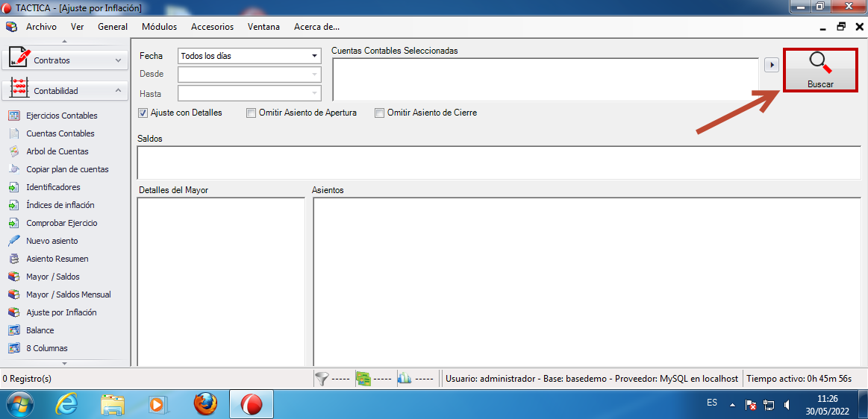Click the Asiento Resumen icon
868x419 pixels.
click(x=14, y=259)
